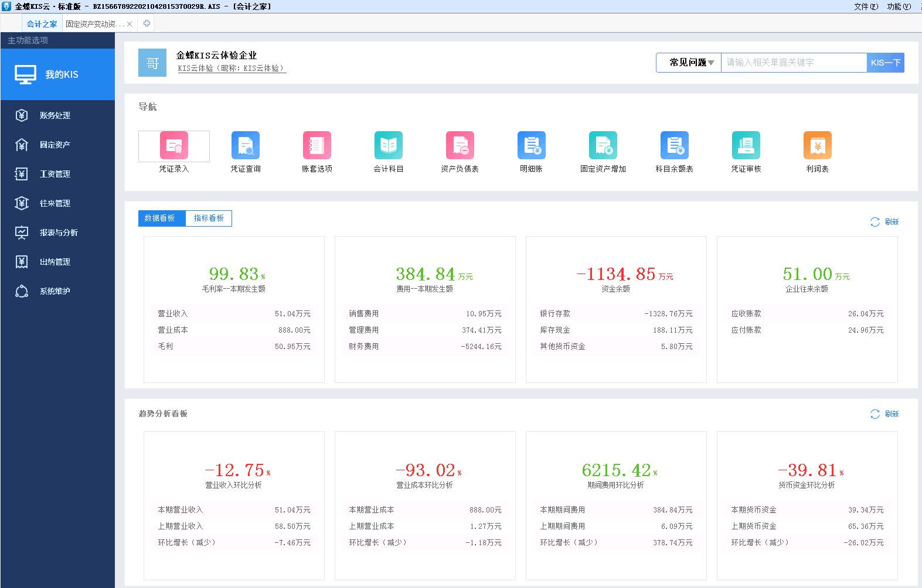Screen dimensions: 922x588
Task: Click the 企业往来余额 51.00万元 value
Action: [x=816, y=274]
